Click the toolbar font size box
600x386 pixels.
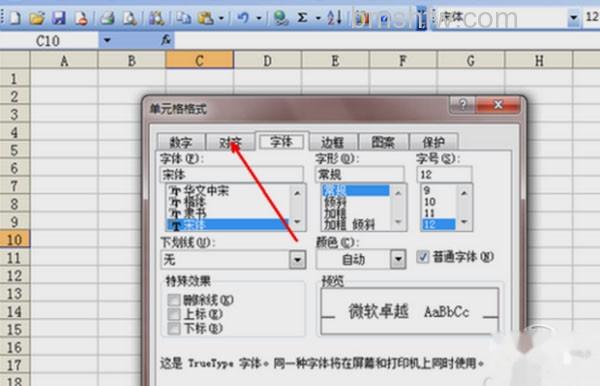click(x=592, y=18)
